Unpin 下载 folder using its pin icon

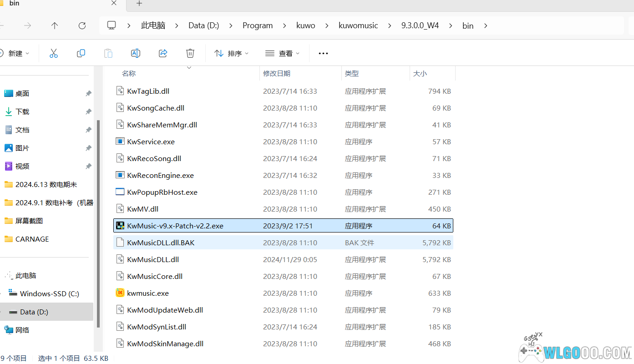click(x=88, y=111)
